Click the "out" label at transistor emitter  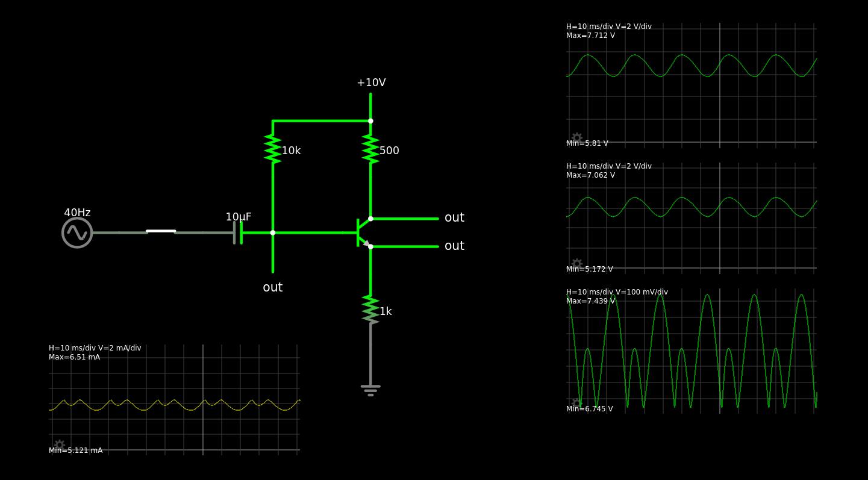pyautogui.click(x=454, y=246)
